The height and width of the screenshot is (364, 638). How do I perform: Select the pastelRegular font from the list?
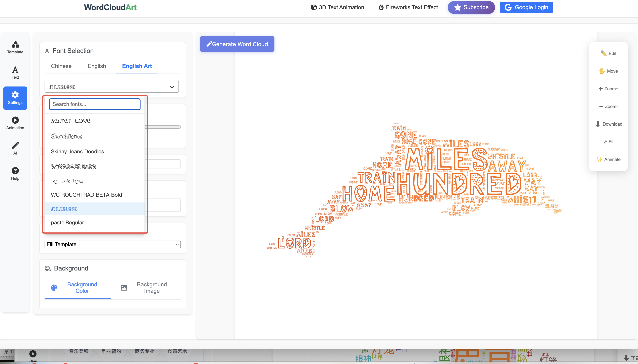[67, 222]
